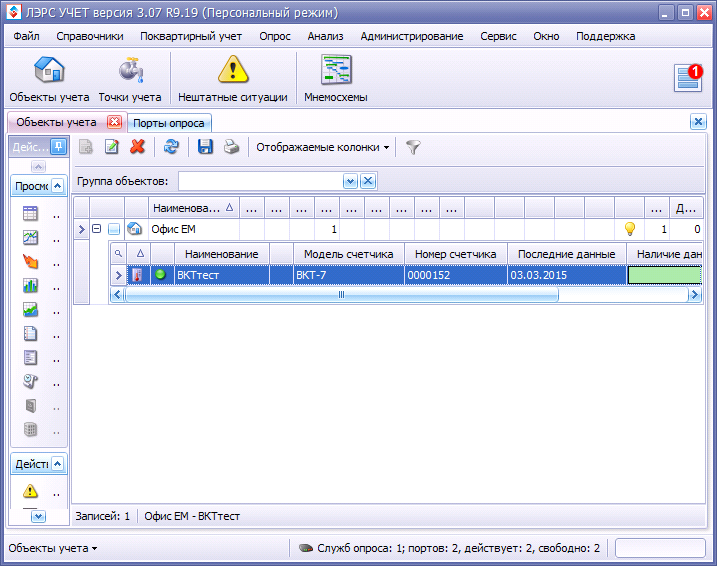Click the yellow light bulb in Офис ЕМ row

tap(630, 229)
